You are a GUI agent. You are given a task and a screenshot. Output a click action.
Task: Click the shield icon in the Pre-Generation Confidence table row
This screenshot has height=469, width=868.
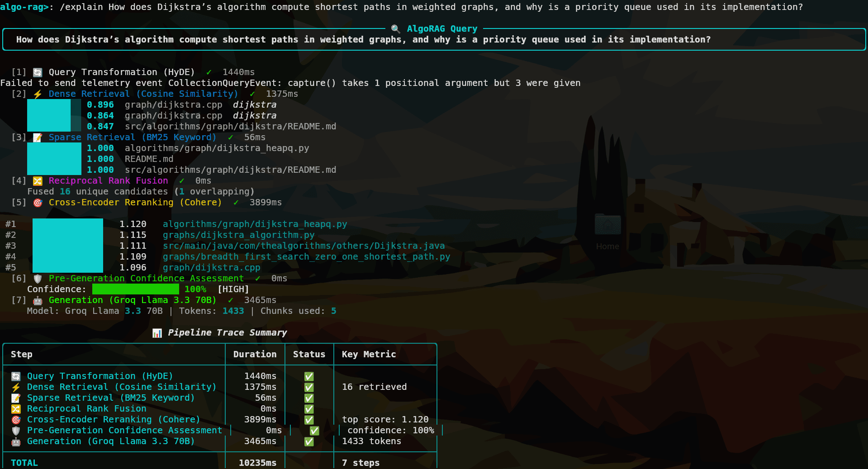pos(16,431)
